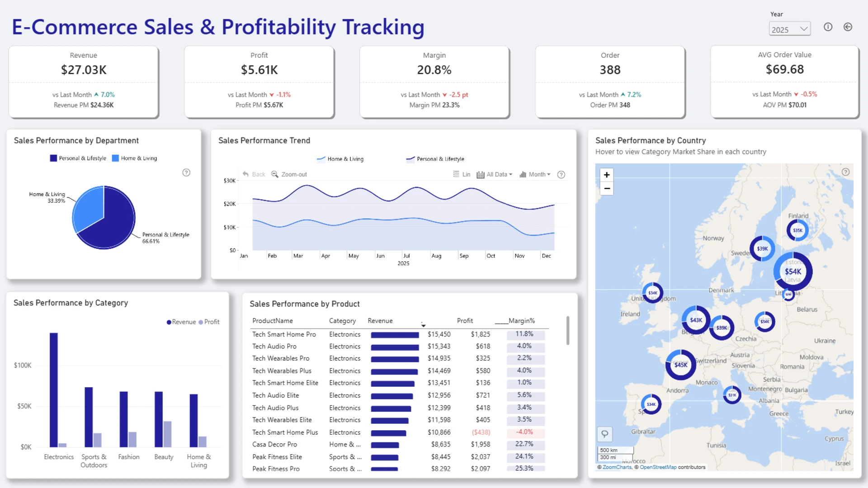Select the Tech Smart Home Pro row
This screenshot has width=868, height=488.
tap(399, 334)
